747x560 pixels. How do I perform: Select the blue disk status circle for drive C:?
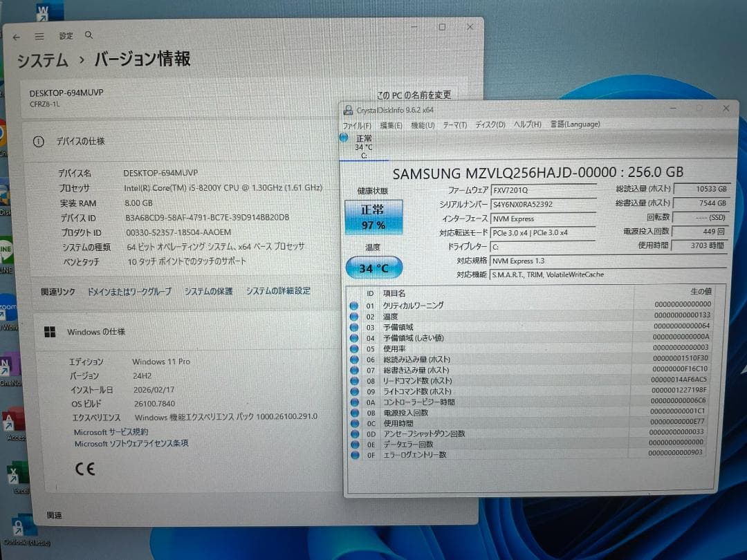(344, 138)
